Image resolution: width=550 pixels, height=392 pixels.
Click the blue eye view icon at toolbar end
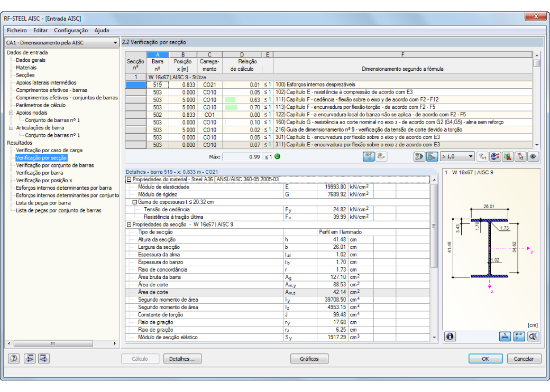pos(533,156)
